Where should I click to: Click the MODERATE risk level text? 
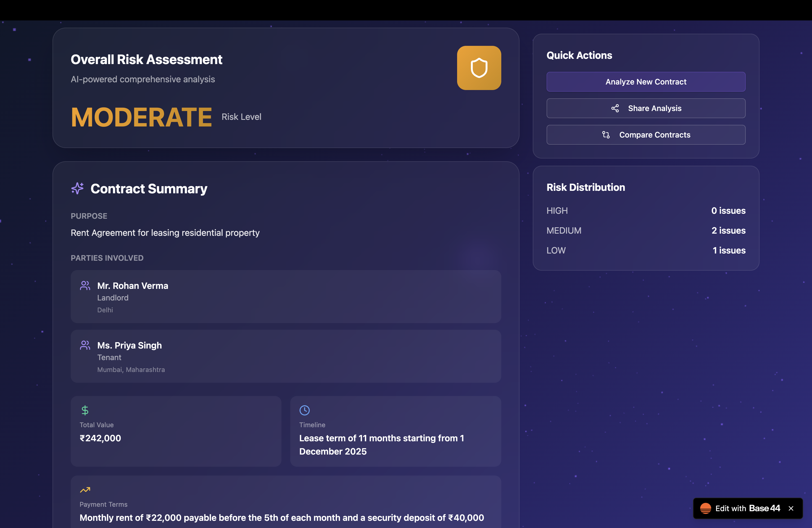141,117
